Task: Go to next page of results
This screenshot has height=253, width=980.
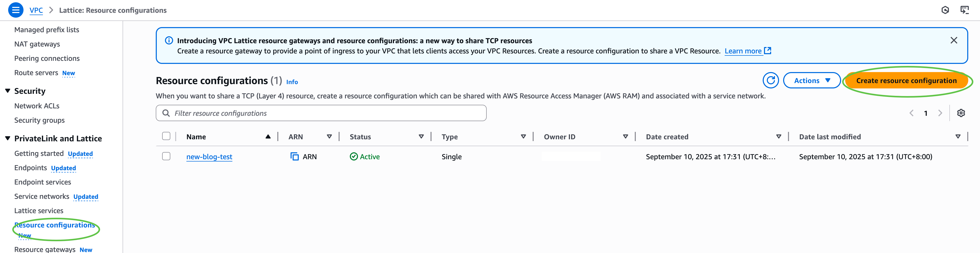Action: [940, 113]
